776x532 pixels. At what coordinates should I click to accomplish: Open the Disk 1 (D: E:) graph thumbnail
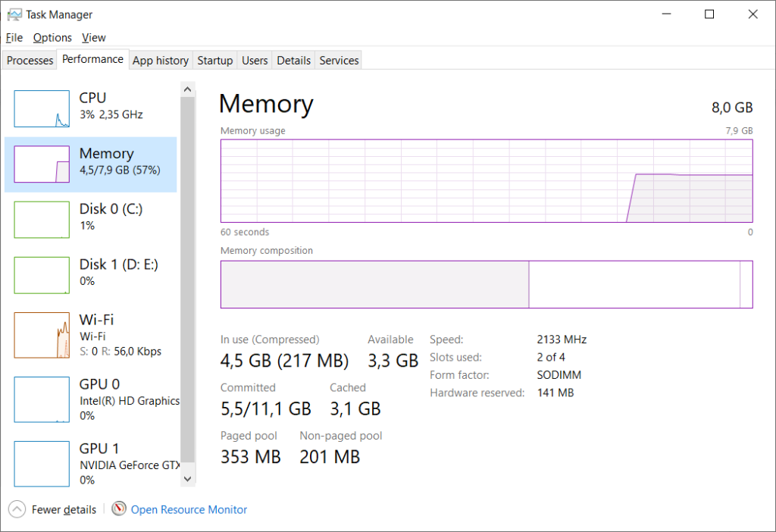click(42, 275)
